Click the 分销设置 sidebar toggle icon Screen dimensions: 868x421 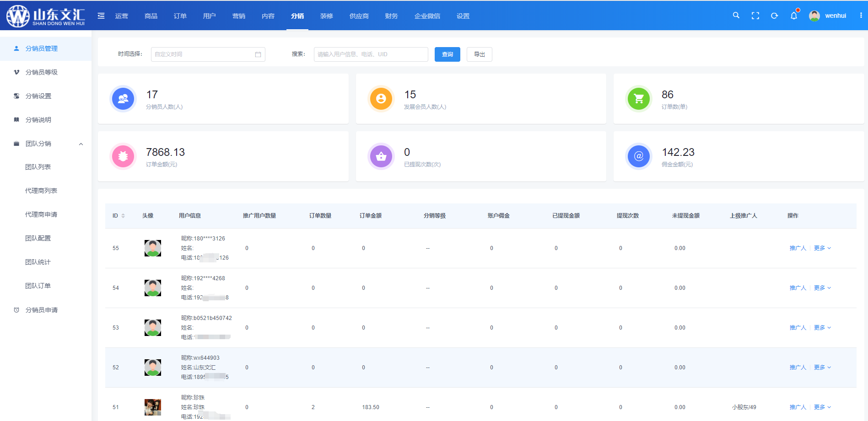tap(16, 96)
